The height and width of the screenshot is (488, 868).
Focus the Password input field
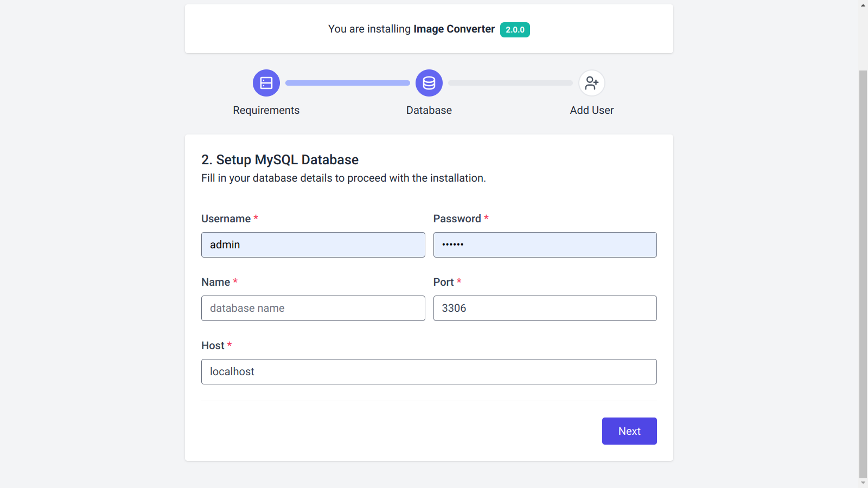pyautogui.click(x=545, y=245)
